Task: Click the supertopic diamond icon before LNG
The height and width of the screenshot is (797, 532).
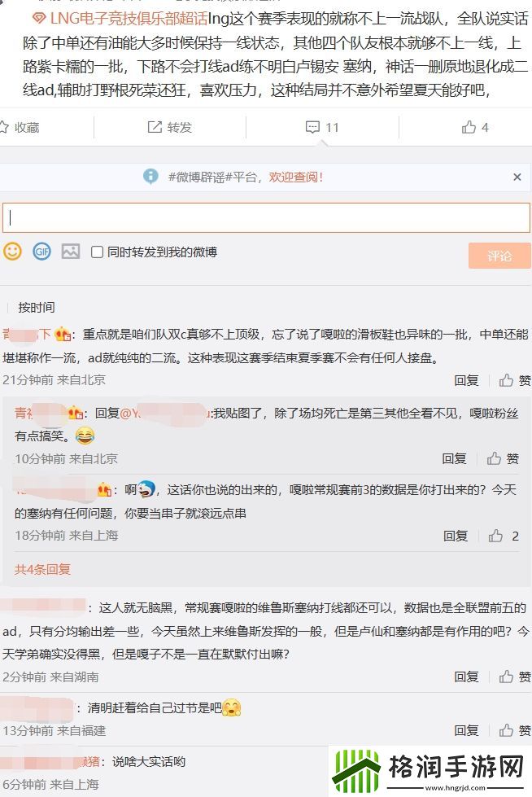Action: tap(39, 20)
